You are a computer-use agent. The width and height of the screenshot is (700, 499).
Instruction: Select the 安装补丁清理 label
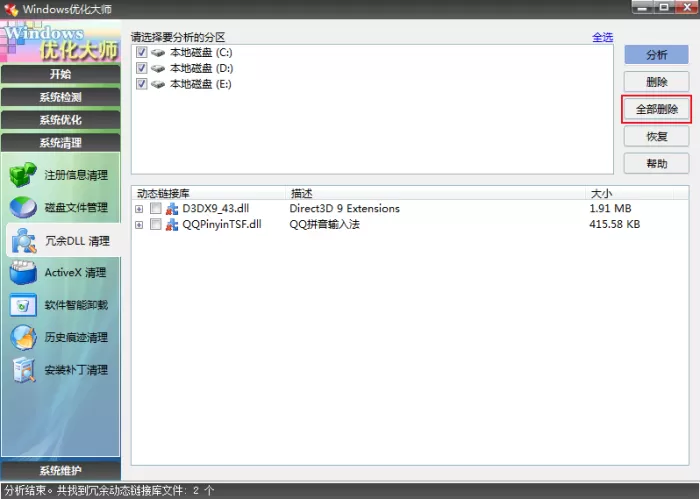(x=76, y=370)
